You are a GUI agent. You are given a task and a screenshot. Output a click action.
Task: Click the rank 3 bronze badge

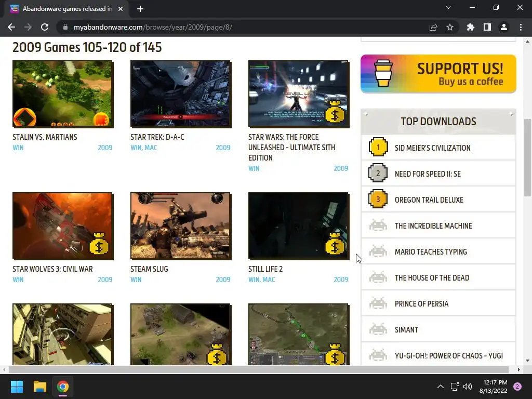(378, 199)
